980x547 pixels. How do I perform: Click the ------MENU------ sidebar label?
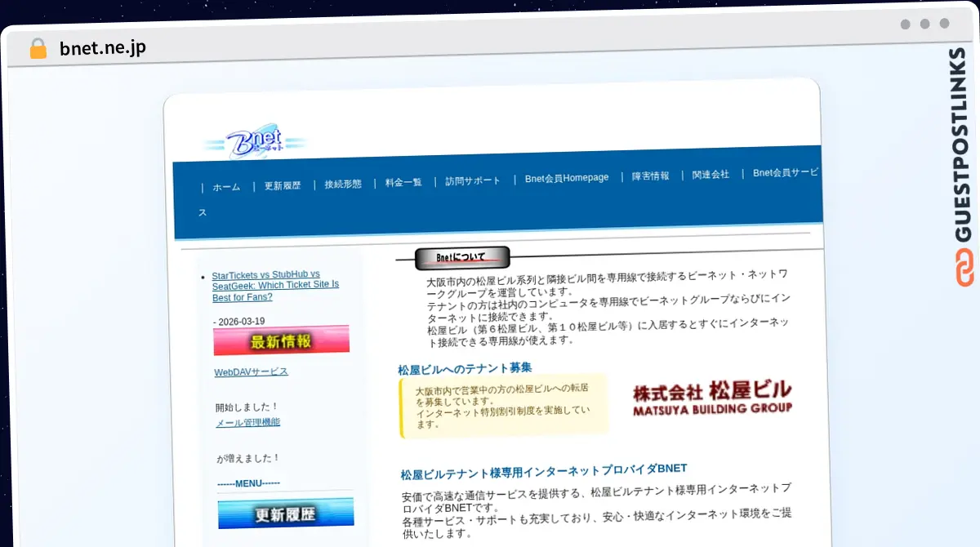pyautogui.click(x=249, y=483)
